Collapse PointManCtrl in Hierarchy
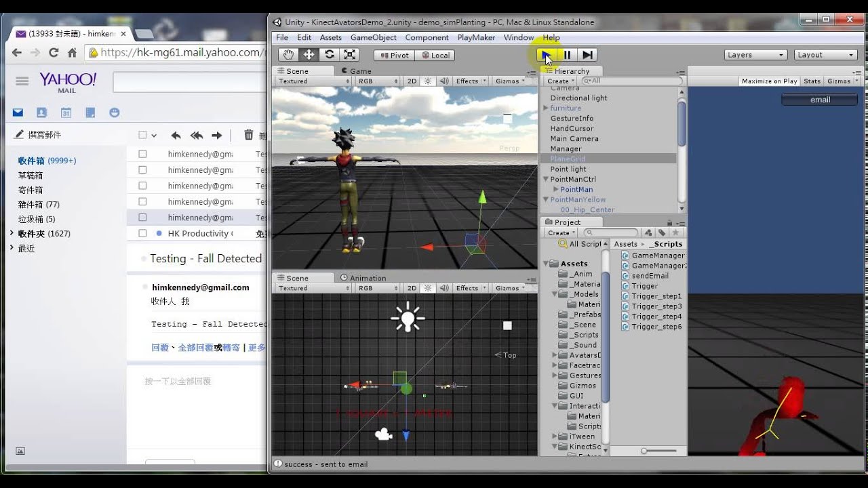Image resolution: width=868 pixels, height=488 pixels. (546, 180)
